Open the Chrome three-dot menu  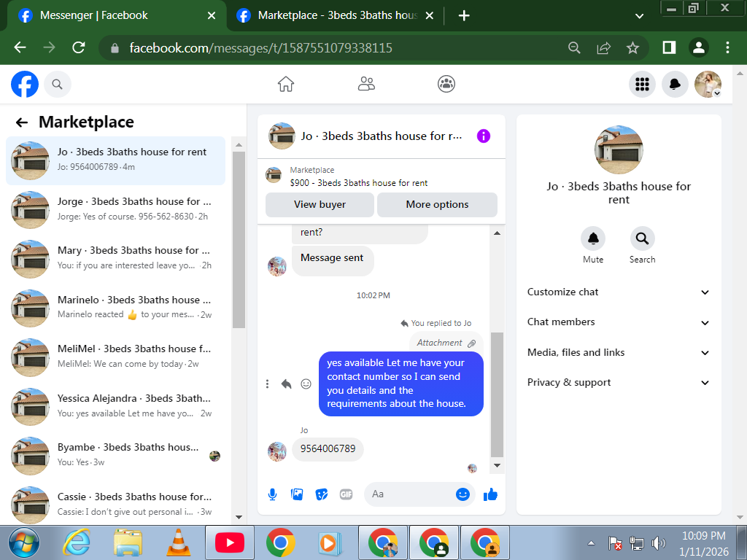click(x=727, y=47)
